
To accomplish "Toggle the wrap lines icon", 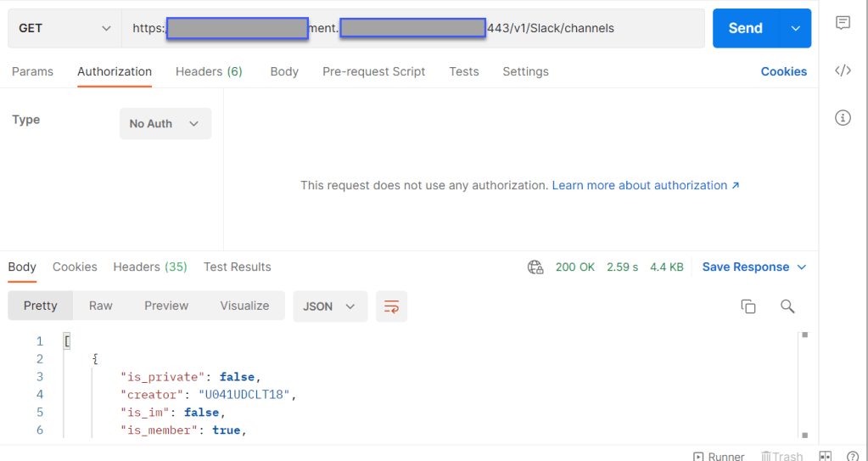I will click(391, 306).
